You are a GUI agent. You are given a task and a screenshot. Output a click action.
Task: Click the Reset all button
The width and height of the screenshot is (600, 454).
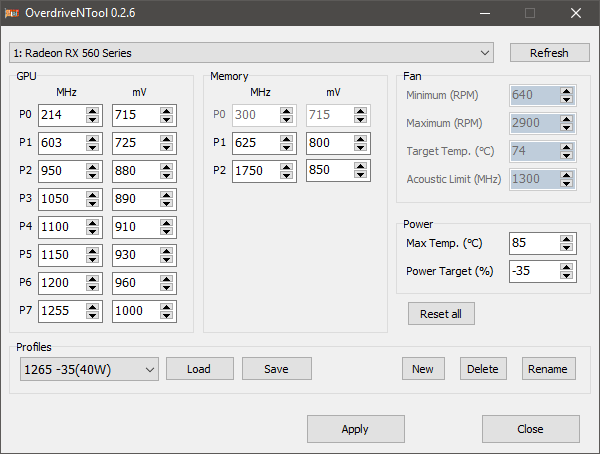click(x=441, y=314)
